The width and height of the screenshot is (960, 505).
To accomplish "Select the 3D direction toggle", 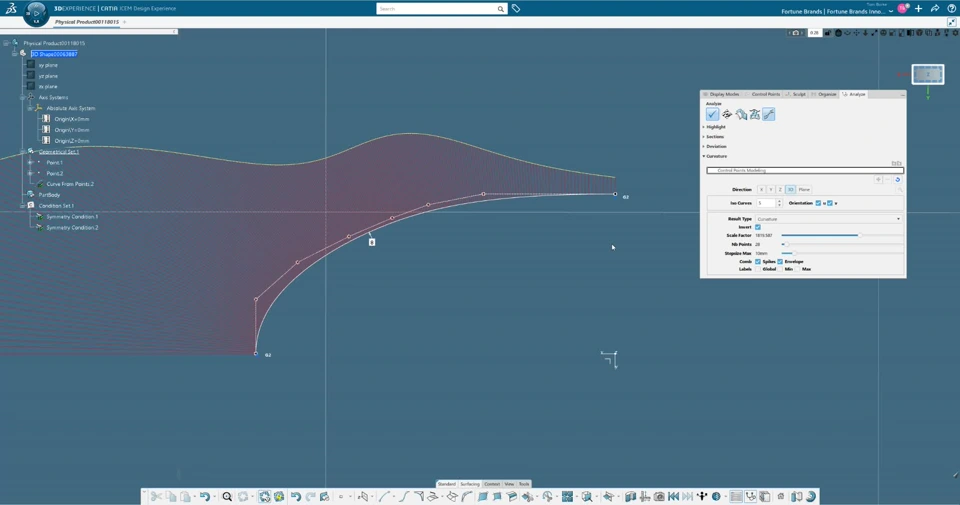I will coord(790,190).
